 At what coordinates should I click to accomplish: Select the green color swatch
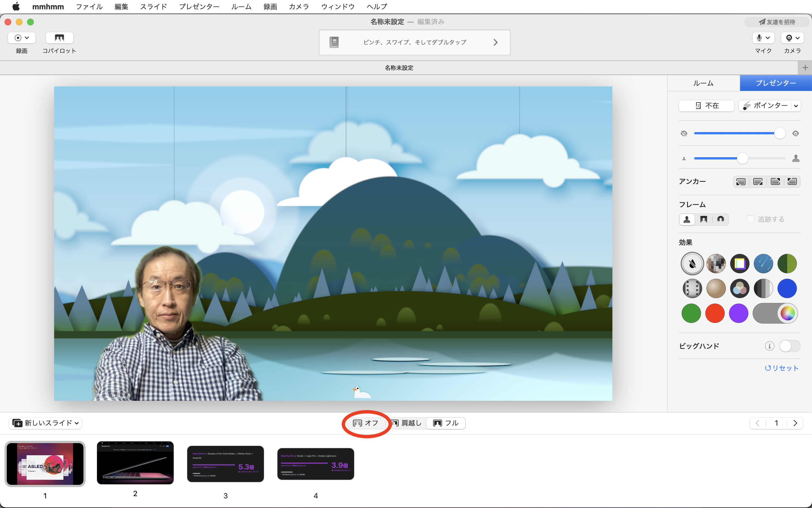pyautogui.click(x=691, y=314)
